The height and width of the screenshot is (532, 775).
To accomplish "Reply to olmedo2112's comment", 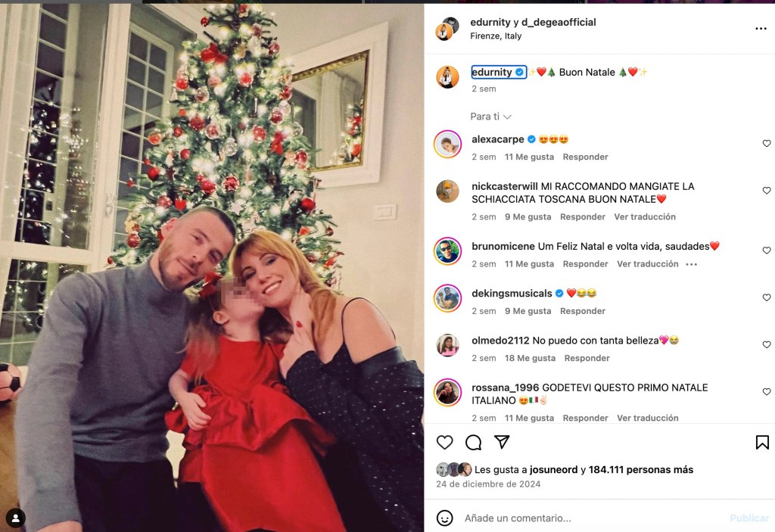I will (587, 358).
